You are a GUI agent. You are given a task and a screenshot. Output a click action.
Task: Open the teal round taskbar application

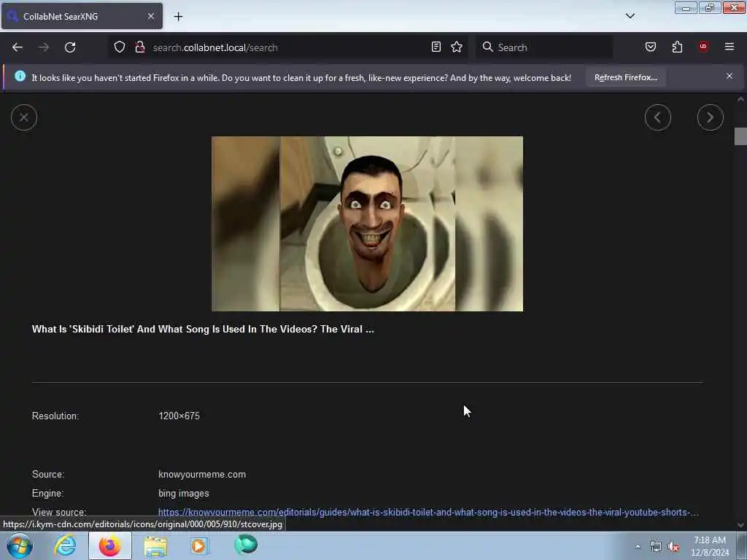(x=246, y=545)
